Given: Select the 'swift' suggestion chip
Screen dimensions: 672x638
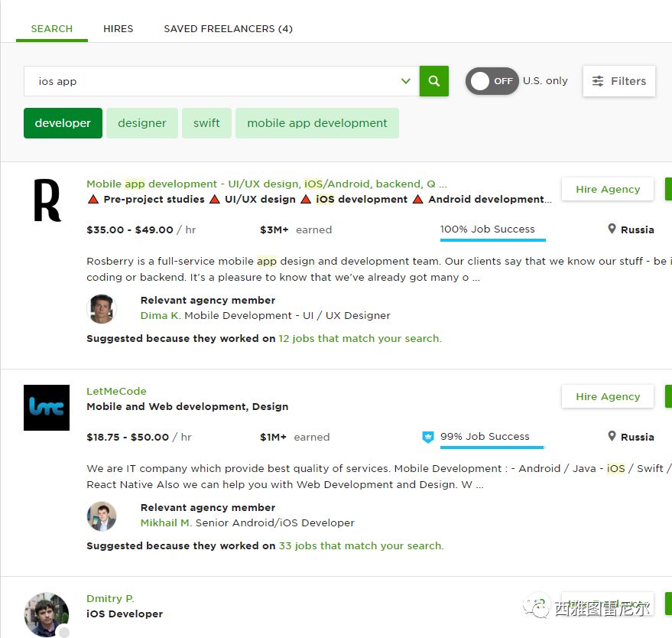Looking at the screenshot, I should (206, 123).
